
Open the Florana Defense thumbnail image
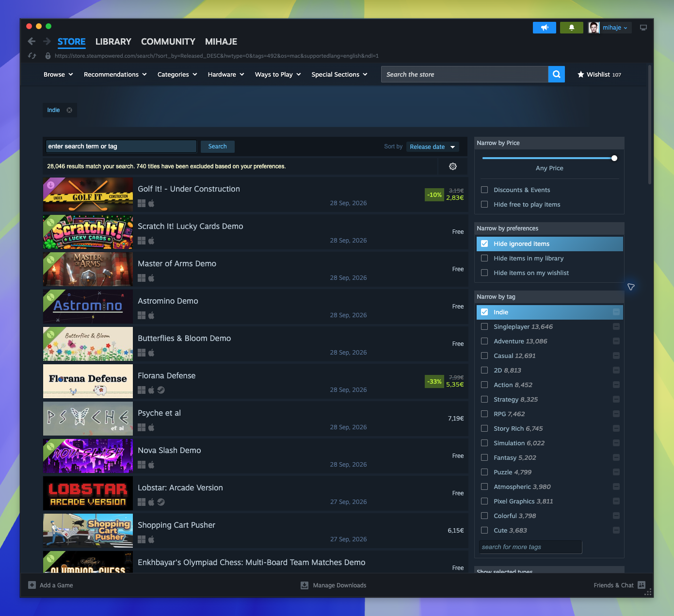[88, 381]
